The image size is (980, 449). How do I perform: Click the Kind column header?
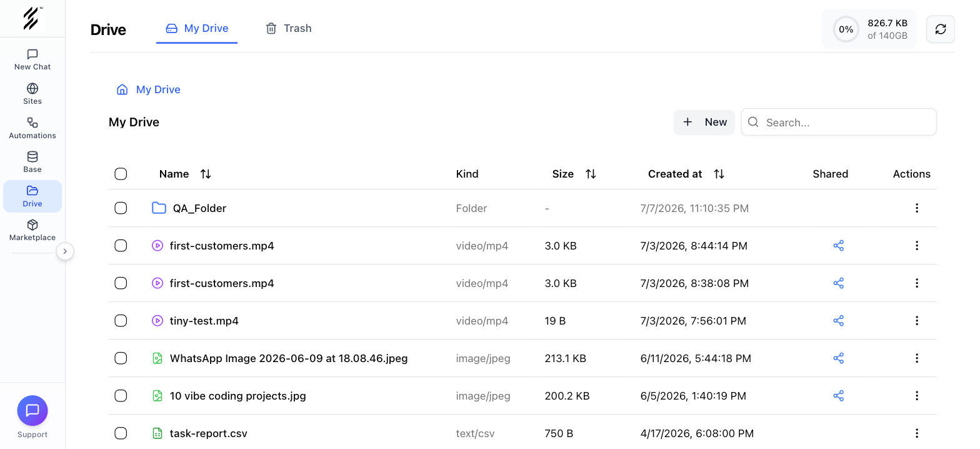(x=467, y=174)
